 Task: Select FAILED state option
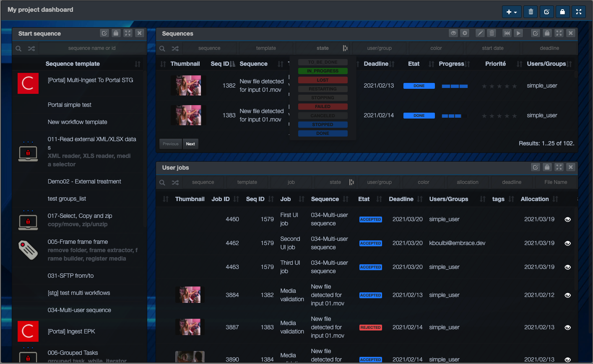click(323, 106)
